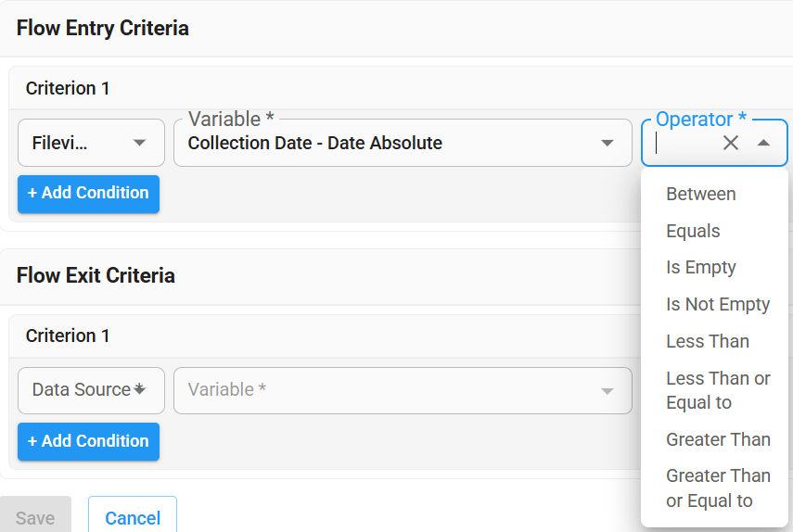
Task: Select Greater Than or Equal to option
Action: (x=718, y=488)
